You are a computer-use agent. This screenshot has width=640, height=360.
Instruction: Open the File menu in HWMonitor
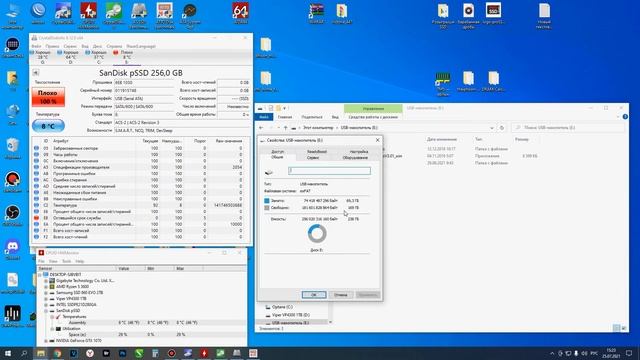41,261
